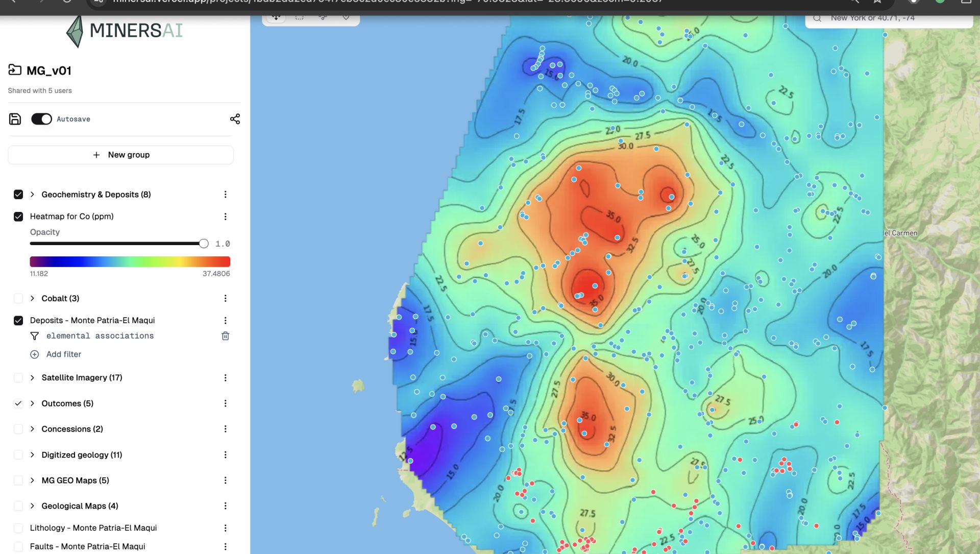Enable the Satellite Imagery checkbox
This screenshot has height=554, width=980.
pyautogui.click(x=18, y=378)
